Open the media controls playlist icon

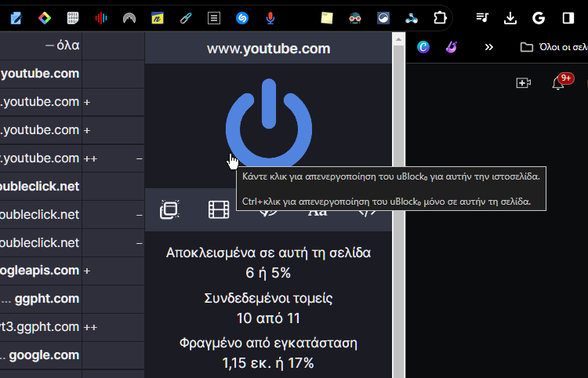click(x=482, y=17)
